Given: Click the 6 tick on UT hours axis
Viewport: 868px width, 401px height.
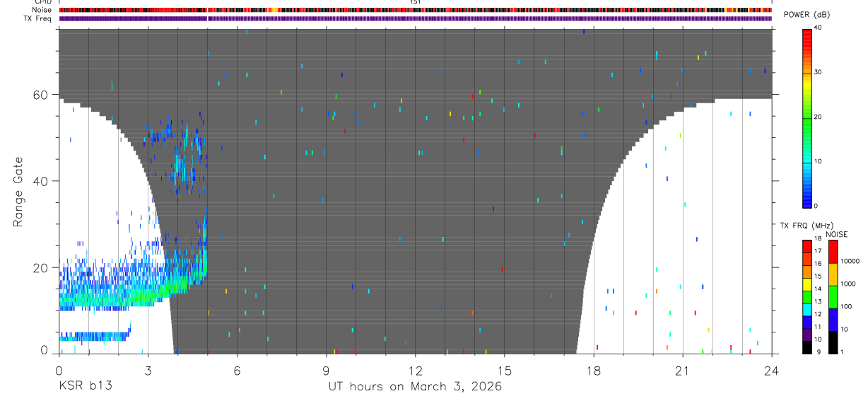Looking at the screenshot, I should click(x=237, y=370).
